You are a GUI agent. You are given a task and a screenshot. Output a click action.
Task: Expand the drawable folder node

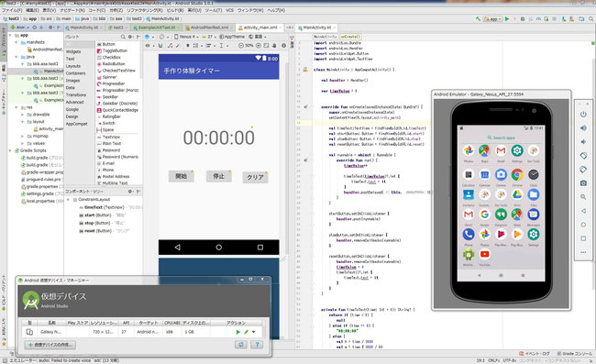click(x=22, y=115)
